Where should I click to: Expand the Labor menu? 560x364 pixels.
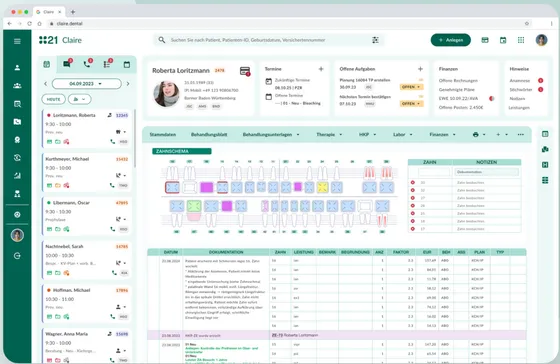click(402, 135)
